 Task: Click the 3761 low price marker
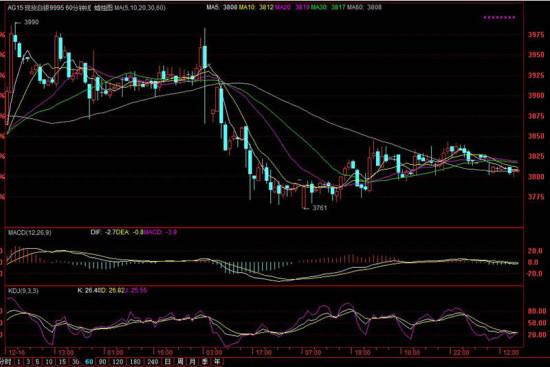point(320,208)
